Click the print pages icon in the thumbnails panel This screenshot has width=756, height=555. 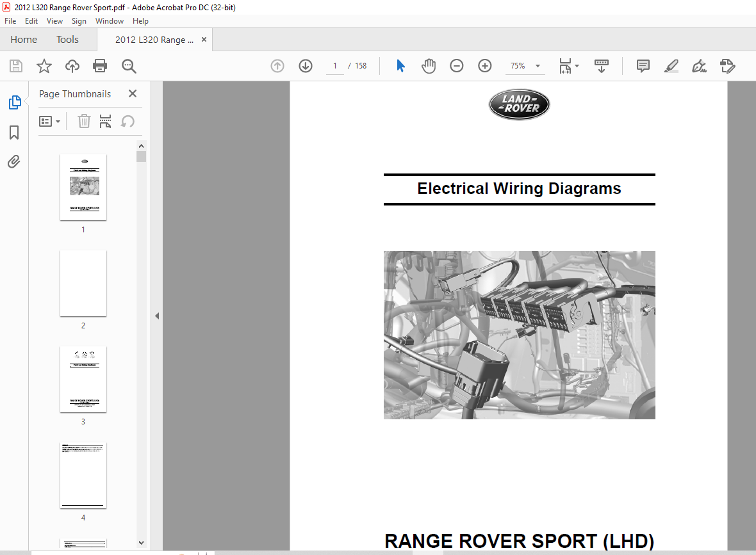pyautogui.click(x=105, y=121)
